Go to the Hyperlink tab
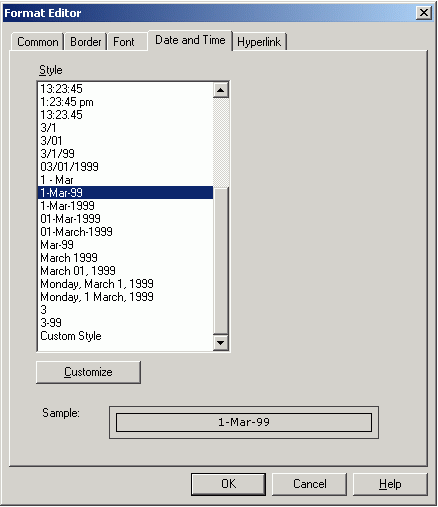The width and height of the screenshot is (438, 507). coord(259,42)
